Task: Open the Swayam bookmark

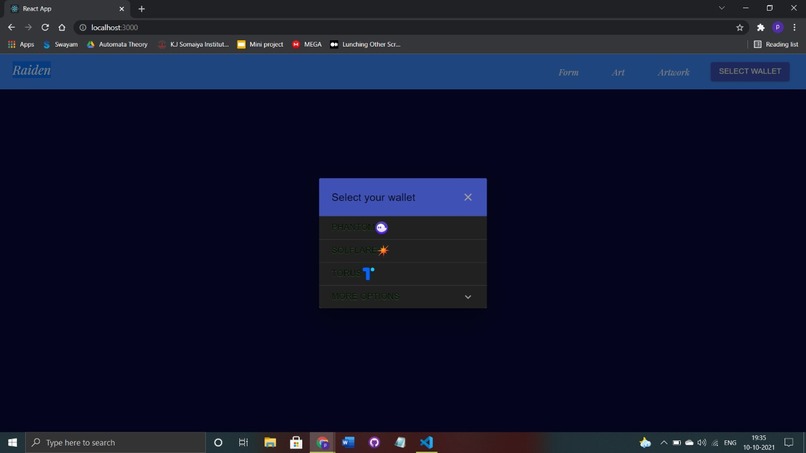Action: 61,45
